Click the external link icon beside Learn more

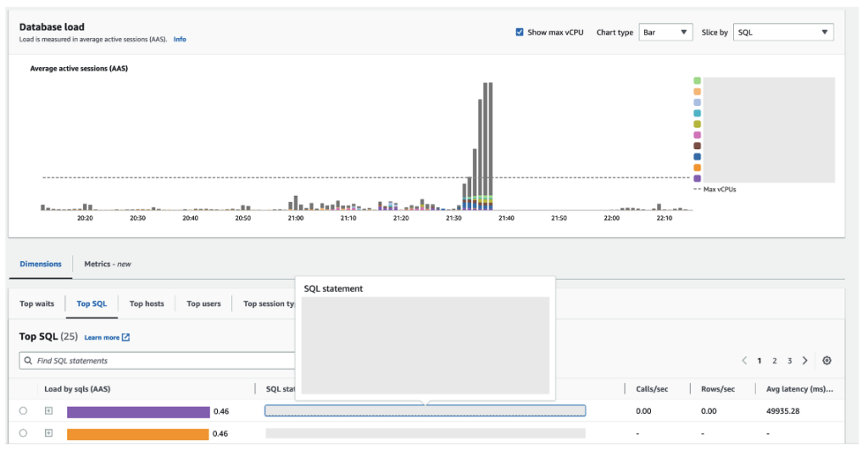click(125, 337)
